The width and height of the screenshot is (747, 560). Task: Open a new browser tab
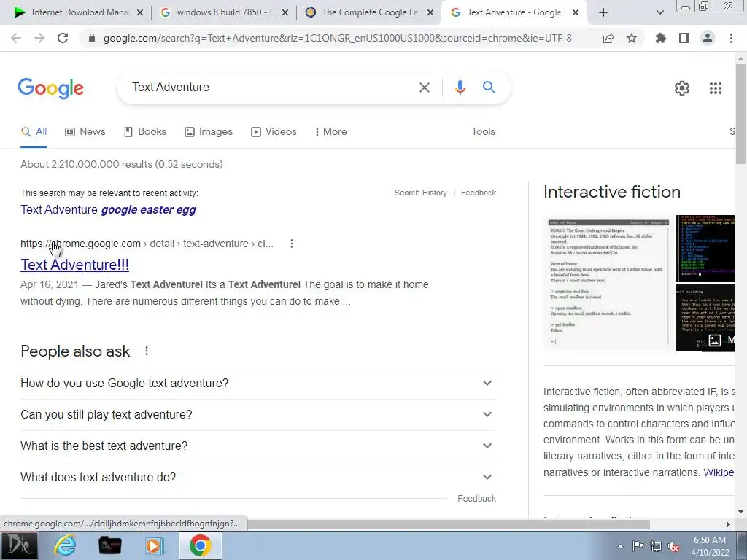(603, 12)
